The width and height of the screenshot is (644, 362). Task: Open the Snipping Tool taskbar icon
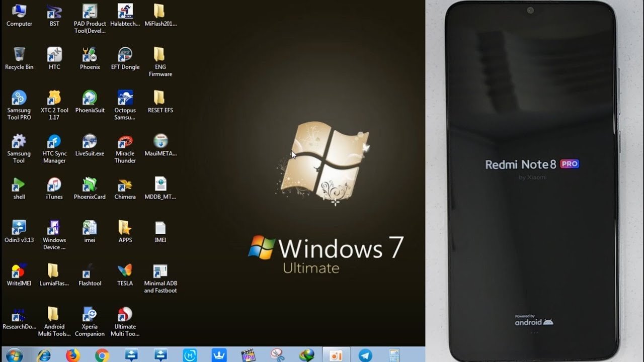point(277,355)
